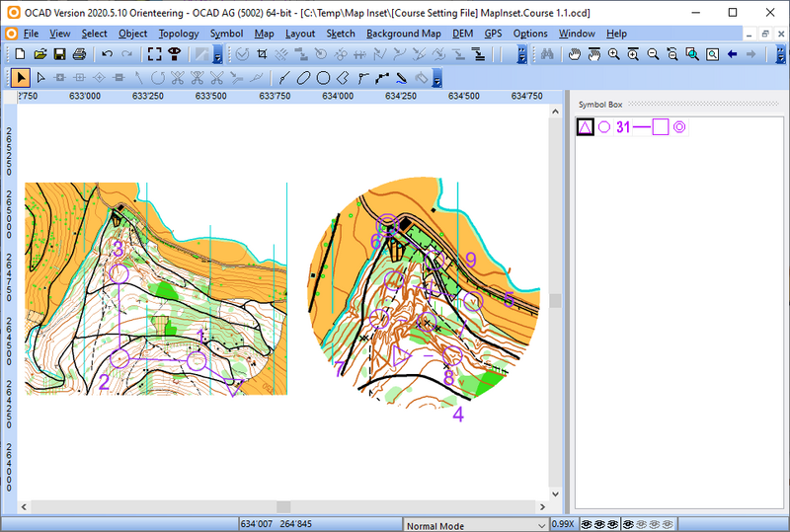Viewport: 790px width, 532px height.
Task: Select the Start triangle symbol in Symbol Box
Action: click(585, 127)
